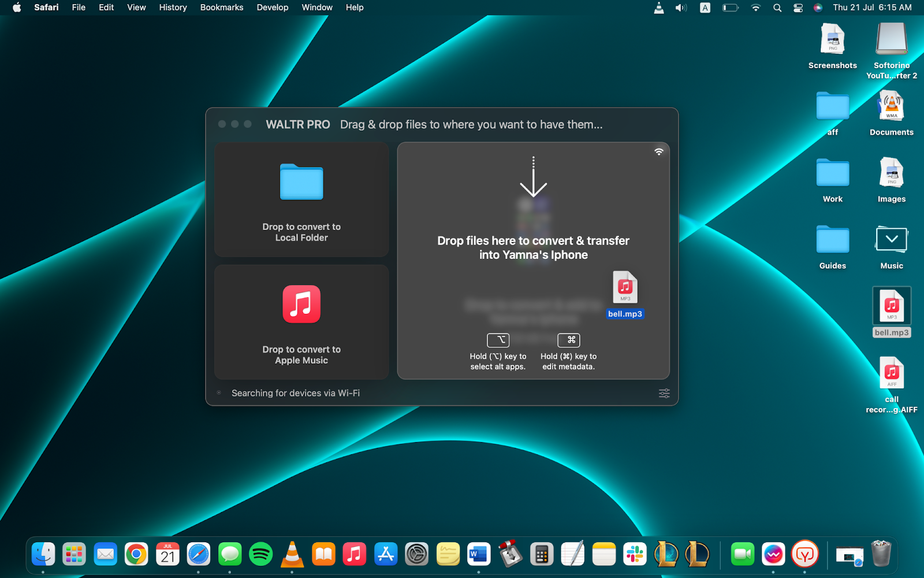Click the "Hold (⌘) key to edit metadata." hint
Viewport: 924px width, 578px height.
(569, 361)
